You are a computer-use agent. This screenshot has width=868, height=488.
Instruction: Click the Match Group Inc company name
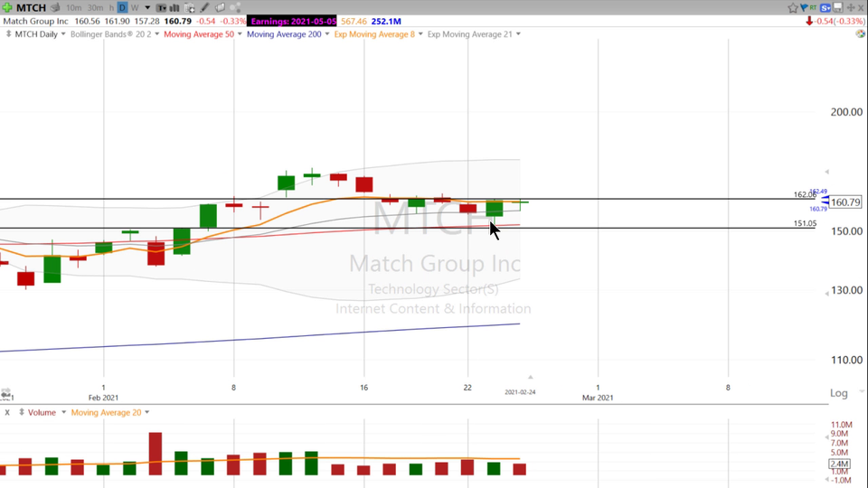pos(36,21)
